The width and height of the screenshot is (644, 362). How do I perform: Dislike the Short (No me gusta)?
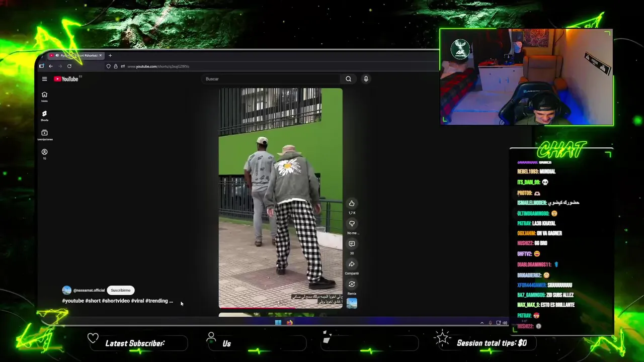coord(352,224)
